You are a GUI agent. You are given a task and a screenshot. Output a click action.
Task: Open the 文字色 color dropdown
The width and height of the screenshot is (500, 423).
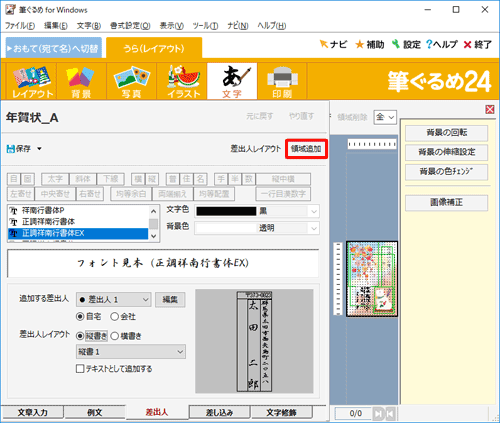point(314,211)
